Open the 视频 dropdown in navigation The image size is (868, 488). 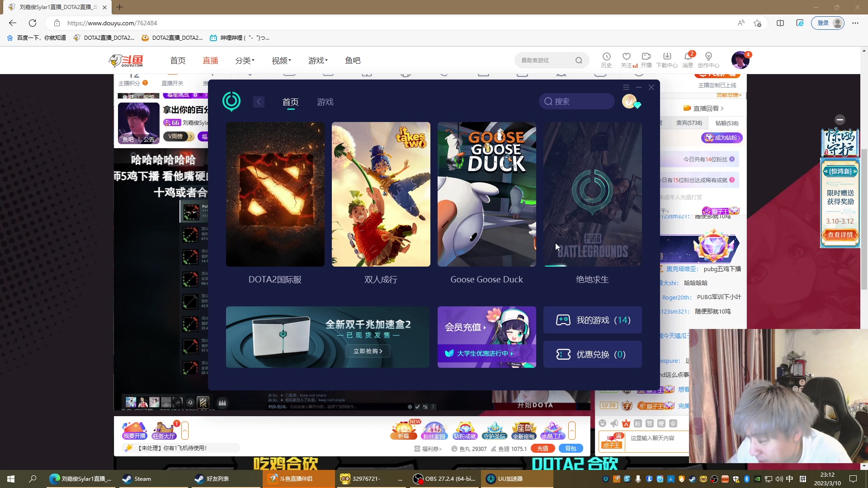click(280, 60)
